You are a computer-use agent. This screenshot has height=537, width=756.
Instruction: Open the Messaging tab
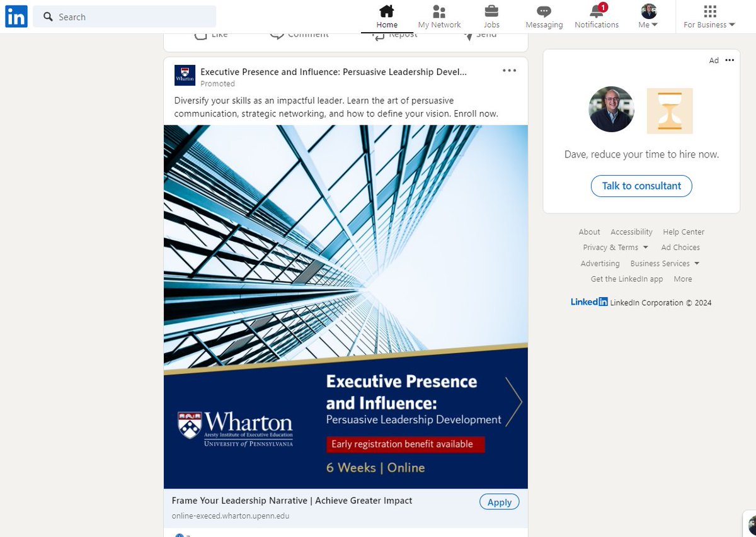tap(544, 17)
